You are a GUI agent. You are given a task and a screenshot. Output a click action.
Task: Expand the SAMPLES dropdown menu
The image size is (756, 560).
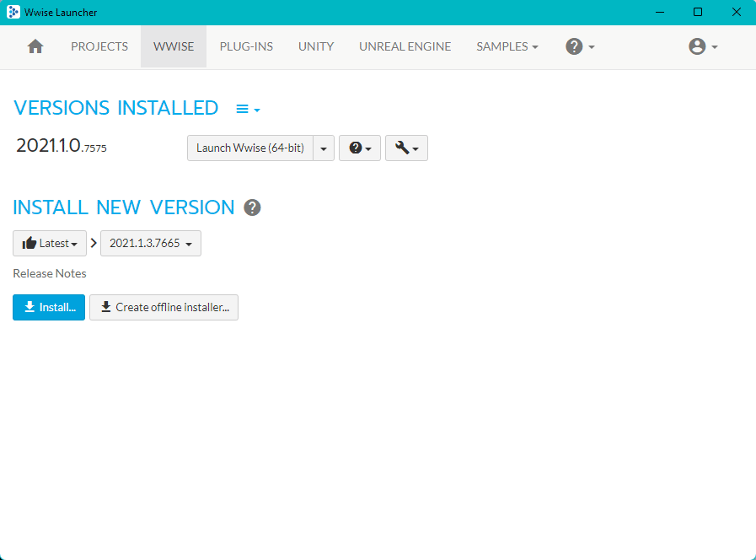click(507, 46)
